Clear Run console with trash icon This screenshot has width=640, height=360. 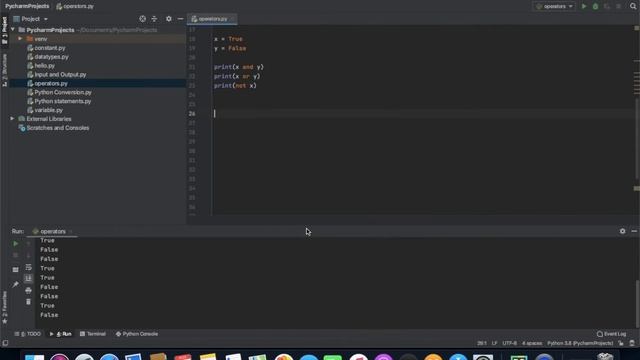pyautogui.click(x=28, y=302)
